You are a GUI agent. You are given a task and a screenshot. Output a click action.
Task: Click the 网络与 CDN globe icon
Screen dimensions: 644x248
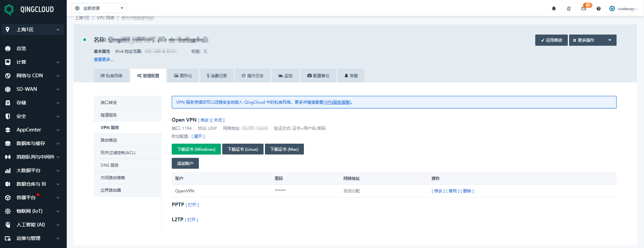click(x=8, y=76)
